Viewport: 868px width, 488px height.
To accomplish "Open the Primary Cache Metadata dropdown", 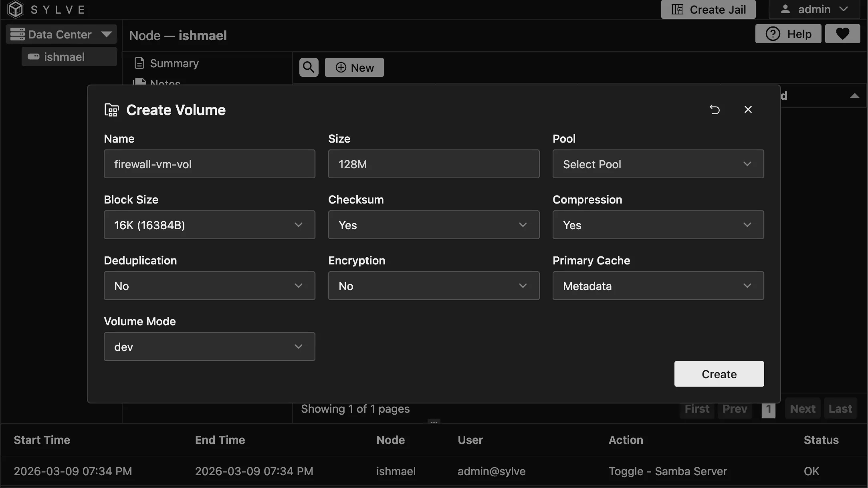I will pos(658,286).
